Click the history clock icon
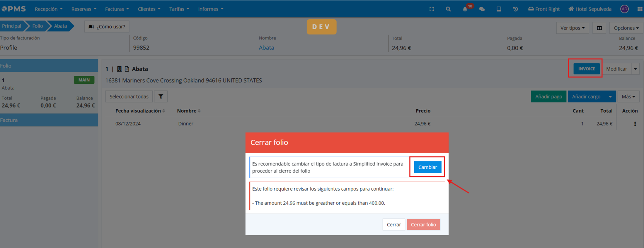The height and width of the screenshot is (248, 644). [515, 9]
